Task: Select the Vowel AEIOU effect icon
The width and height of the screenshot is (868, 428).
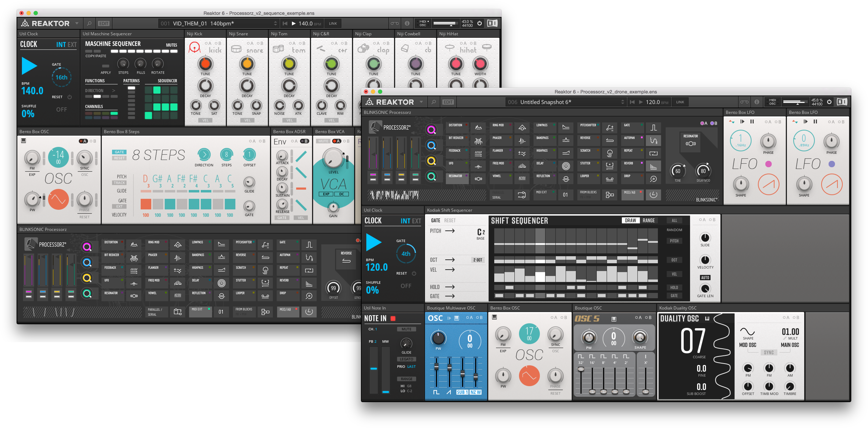Action: 522,179
